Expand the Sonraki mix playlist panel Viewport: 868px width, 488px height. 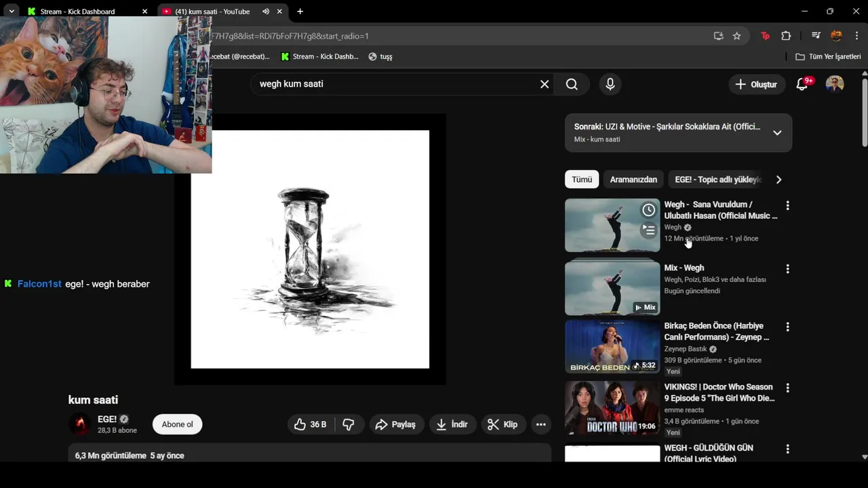[777, 133]
